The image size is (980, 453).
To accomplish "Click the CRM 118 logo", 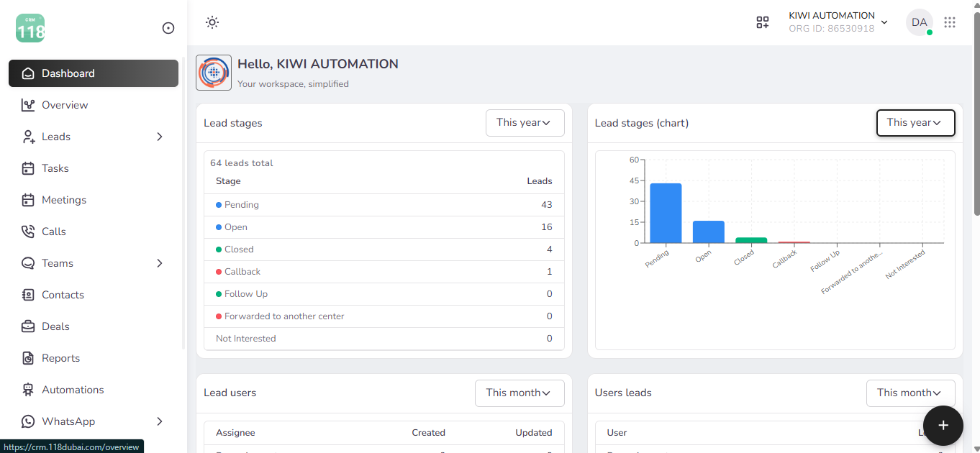I will click(x=30, y=28).
